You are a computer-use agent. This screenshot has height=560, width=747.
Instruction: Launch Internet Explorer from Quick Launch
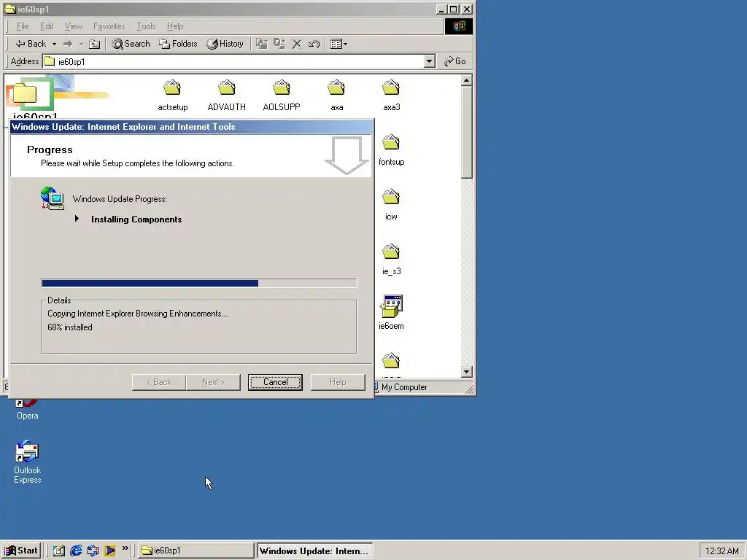coord(76,551)
